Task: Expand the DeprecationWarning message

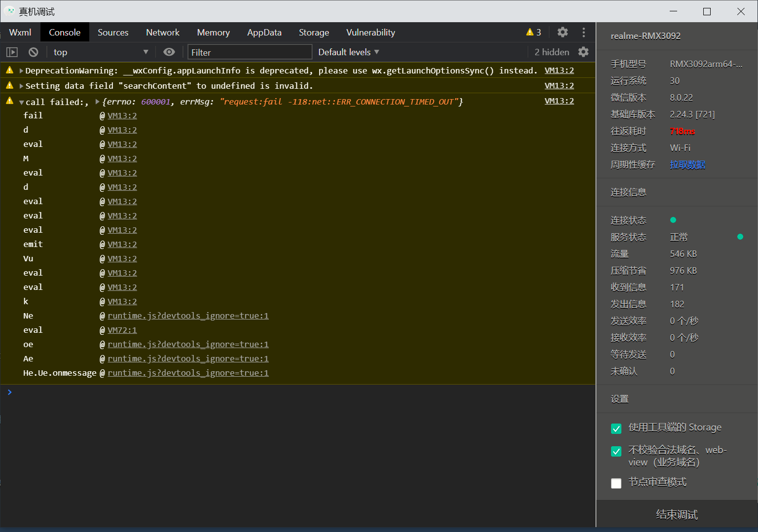Action: tap(21, 71)
